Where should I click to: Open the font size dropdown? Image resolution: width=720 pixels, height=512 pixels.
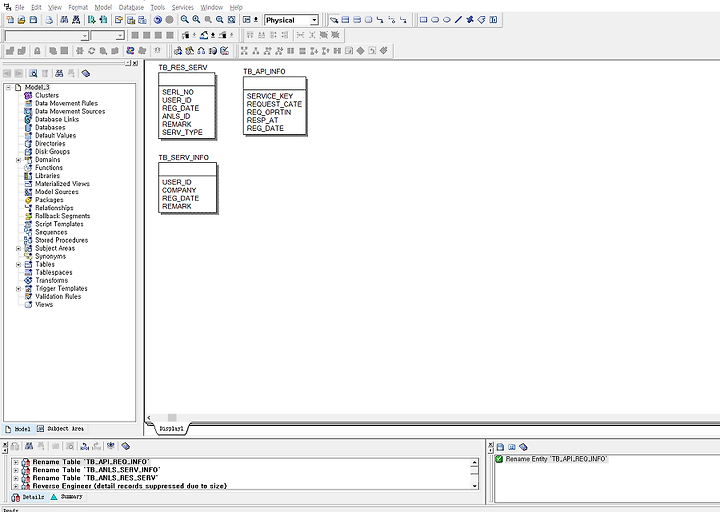(120, 35)
